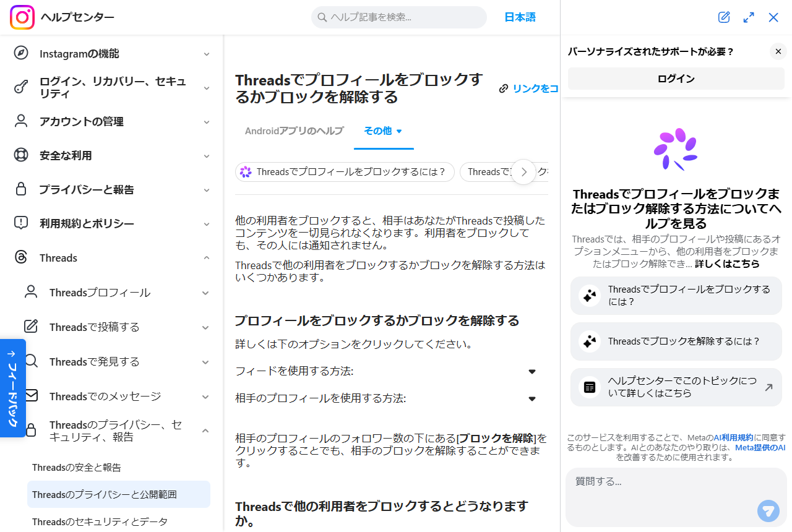Collapse the Threads section chevron
Viewport: 792px width, 532px height.
(207, 258)
